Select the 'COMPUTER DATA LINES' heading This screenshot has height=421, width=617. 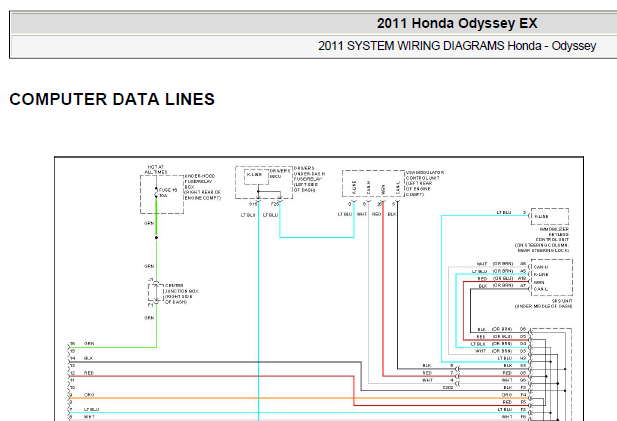pos(112,99)
